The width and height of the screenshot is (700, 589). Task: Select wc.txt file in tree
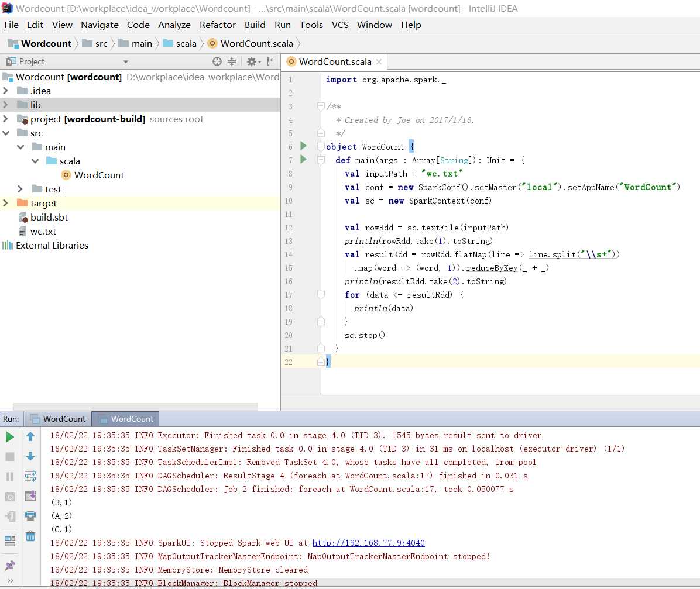pyautogui.click(x=37, y=231)
